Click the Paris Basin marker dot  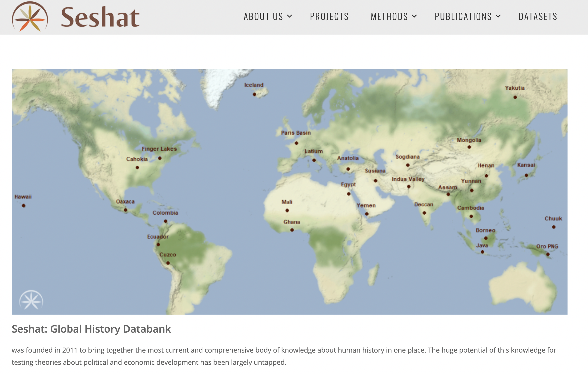pos(296,143)
